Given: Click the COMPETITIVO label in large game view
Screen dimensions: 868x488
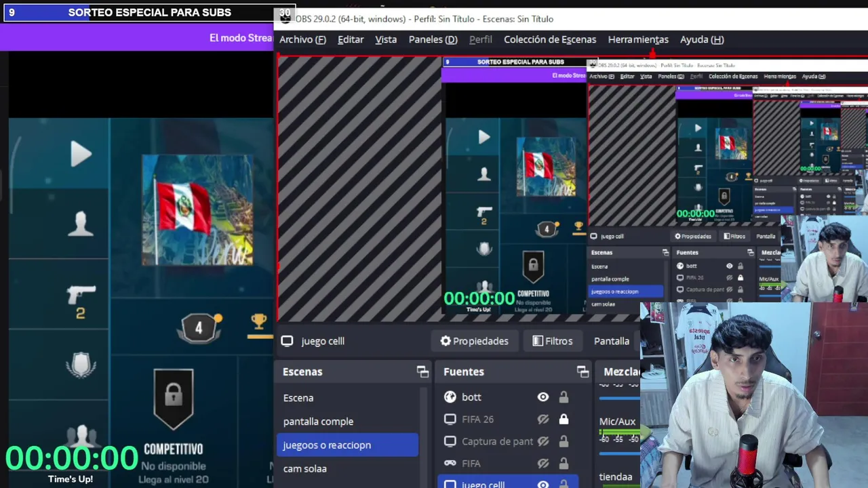Looking at the screenshot, I should tap(174, 449).
